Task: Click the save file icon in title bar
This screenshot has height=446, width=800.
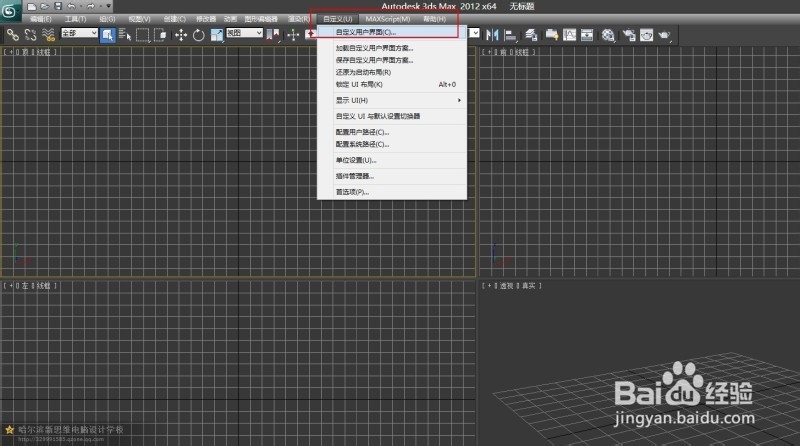Action: [x=58, y=7]
